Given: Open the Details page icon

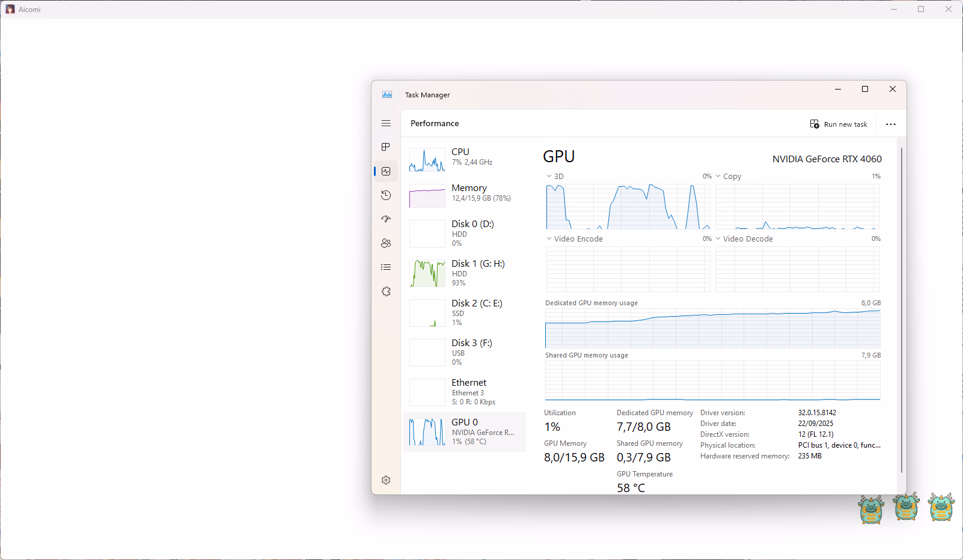Looking at the screenshot, I should (x=386, y=267).
